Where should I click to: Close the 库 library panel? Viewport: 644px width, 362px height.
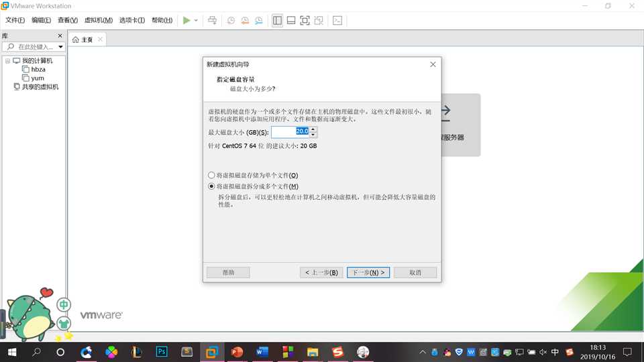coord(60,36)
